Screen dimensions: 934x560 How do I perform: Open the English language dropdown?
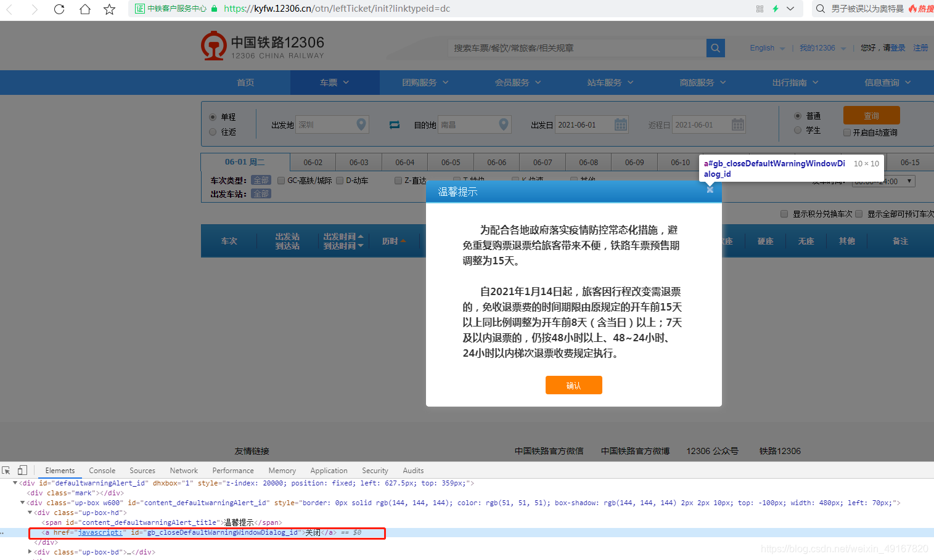pos(768,48)
